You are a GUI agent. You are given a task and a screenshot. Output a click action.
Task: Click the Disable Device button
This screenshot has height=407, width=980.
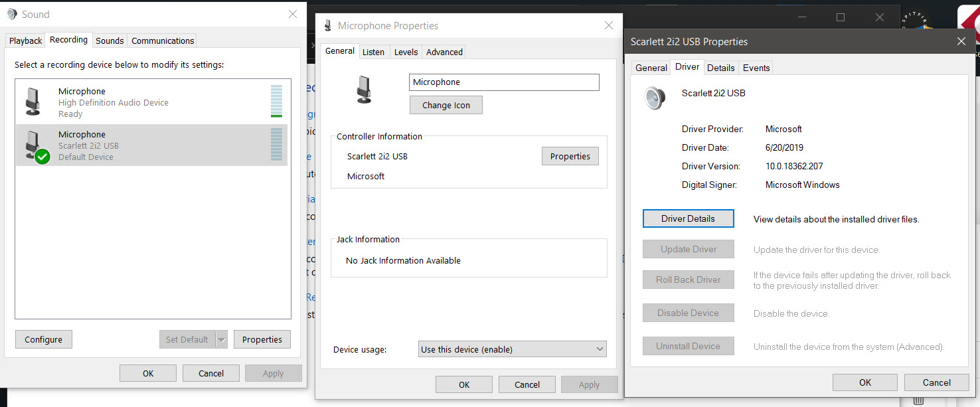point(689,313)
